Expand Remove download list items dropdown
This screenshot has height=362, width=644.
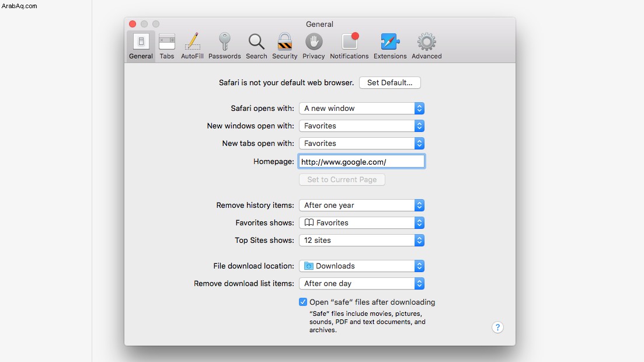coord(361,284)
